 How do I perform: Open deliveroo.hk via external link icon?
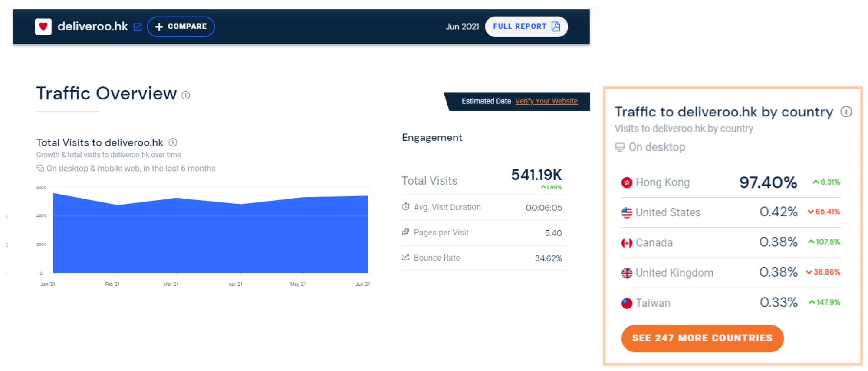coord(138,27)
